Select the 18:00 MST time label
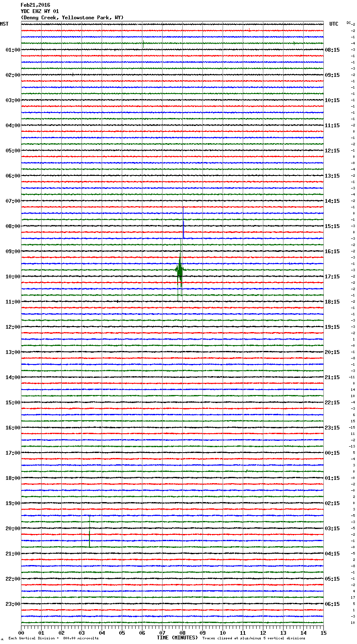 pyautogui.click(x=13, y=478)
